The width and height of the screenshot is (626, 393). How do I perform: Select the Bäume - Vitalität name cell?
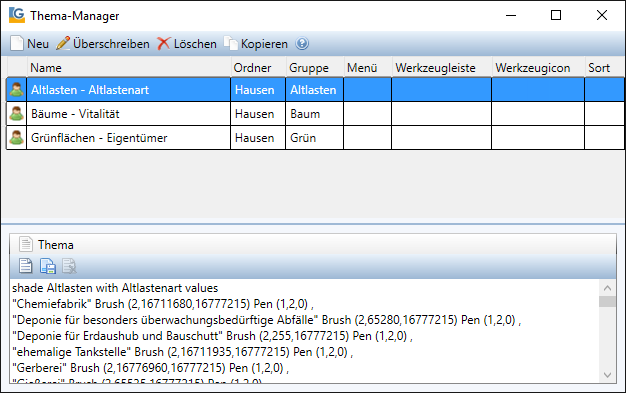[129, 114]
